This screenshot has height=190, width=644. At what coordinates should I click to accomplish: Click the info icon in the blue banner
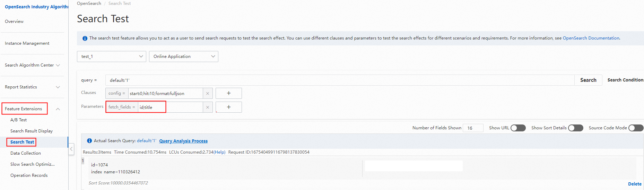(x=85, y=38)
